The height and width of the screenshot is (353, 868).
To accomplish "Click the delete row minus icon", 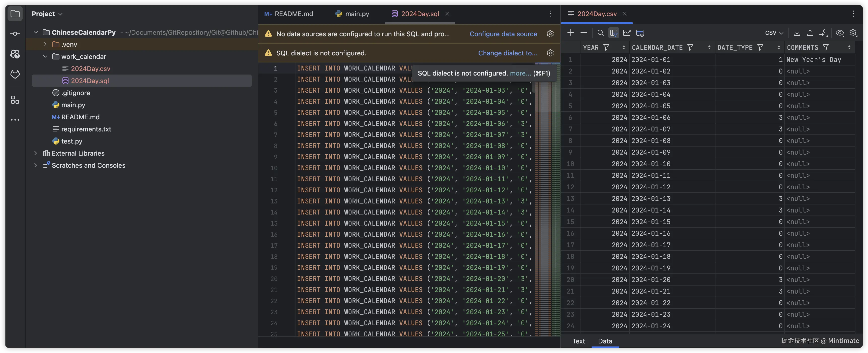I will [x=584, y=33].
